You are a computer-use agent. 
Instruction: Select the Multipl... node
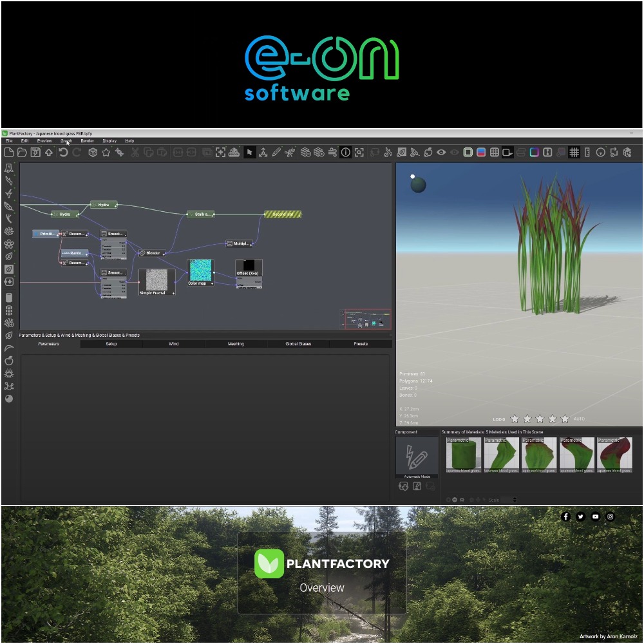coord(240,244)
